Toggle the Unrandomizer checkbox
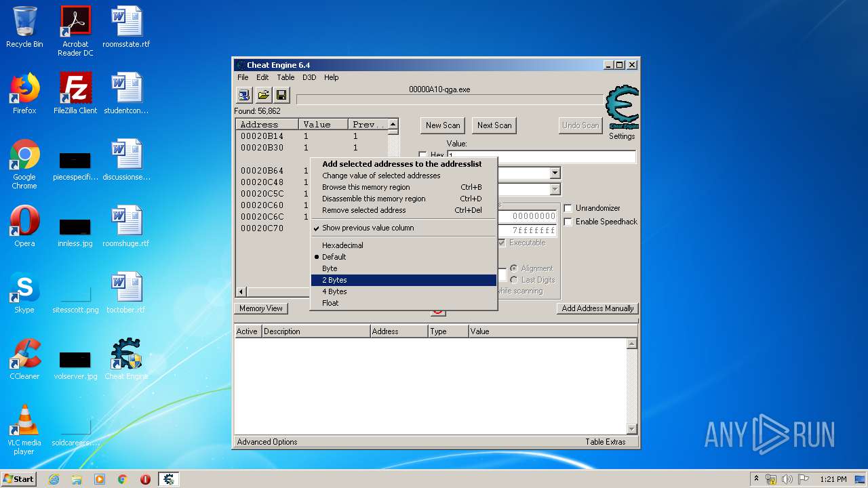Image resolution: width=868 pixels, height=488 pixels. pyautogui.click(x=568, y=208)
